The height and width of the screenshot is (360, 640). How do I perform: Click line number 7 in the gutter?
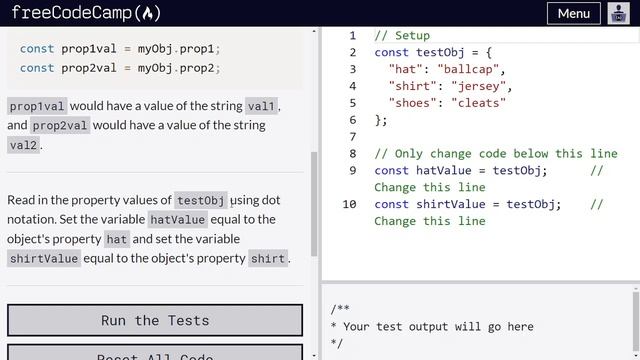[x=353, y=137]
